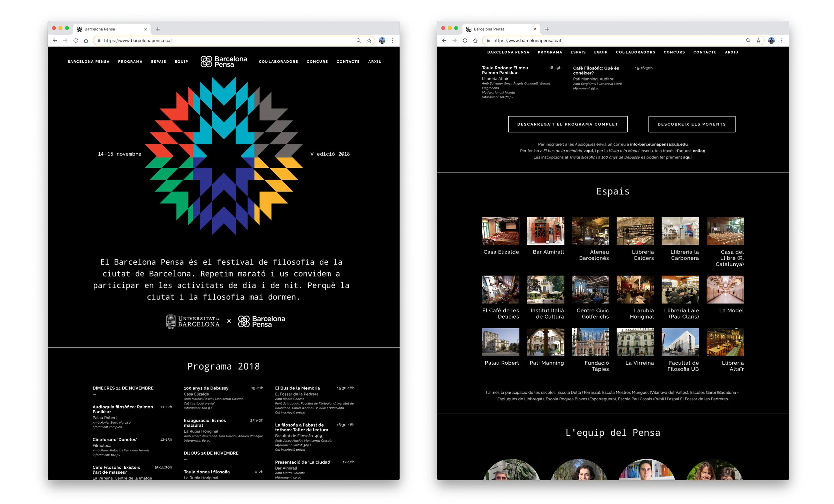Open ARXIU in left window navigation

tap(375, 62)
